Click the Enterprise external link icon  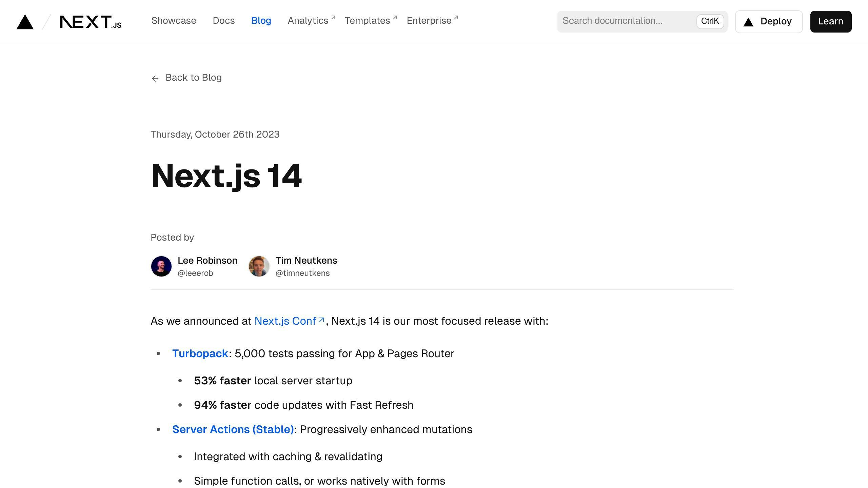pyautogui.click(x=456, y=17)
